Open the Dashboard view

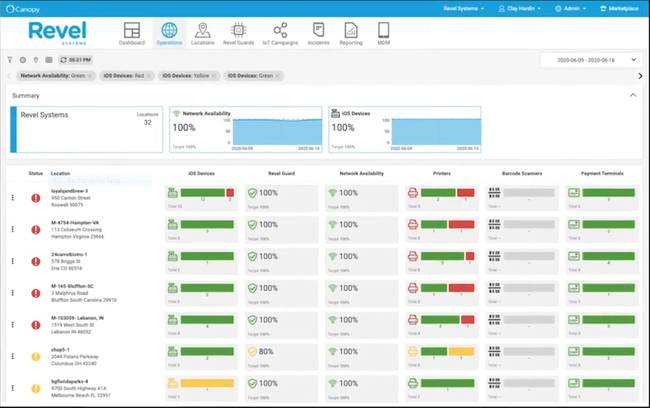[x=132, y=33]
